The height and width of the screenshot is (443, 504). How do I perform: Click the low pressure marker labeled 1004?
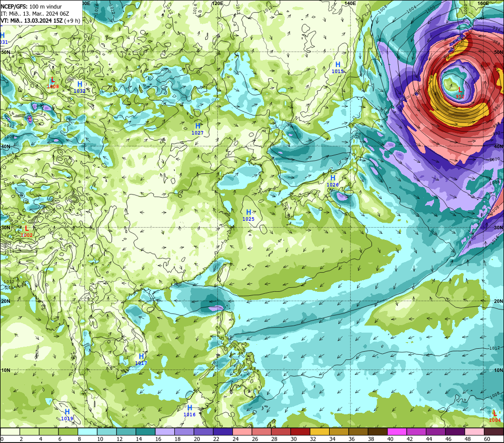tap(495, 416)
